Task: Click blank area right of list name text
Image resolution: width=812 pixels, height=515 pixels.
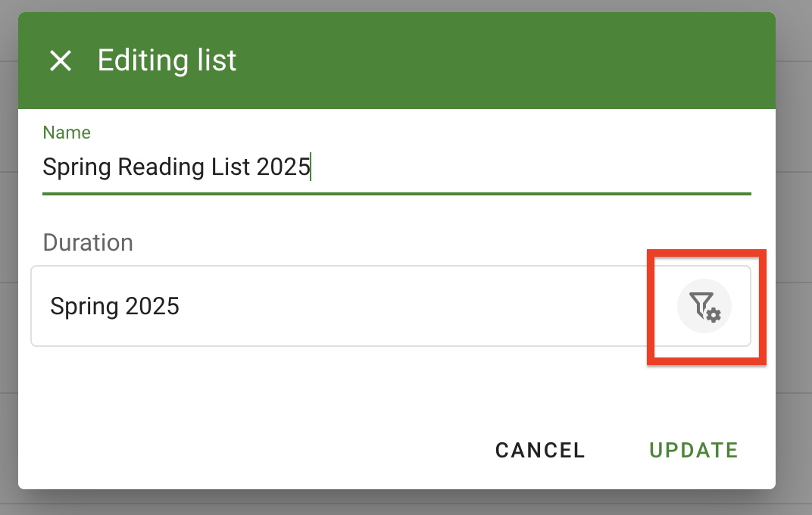Action: pos(530,167)
